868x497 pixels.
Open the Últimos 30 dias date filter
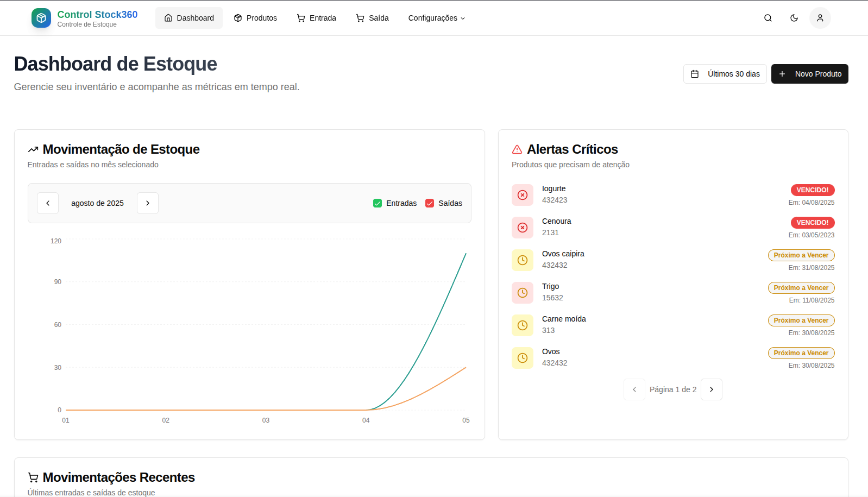point(725,74)
